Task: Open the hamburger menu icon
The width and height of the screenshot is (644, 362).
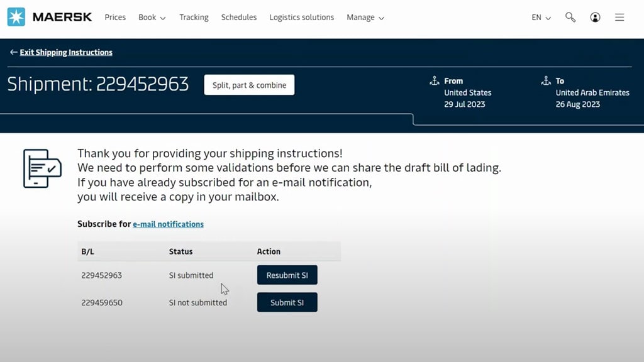Action: 619,18
